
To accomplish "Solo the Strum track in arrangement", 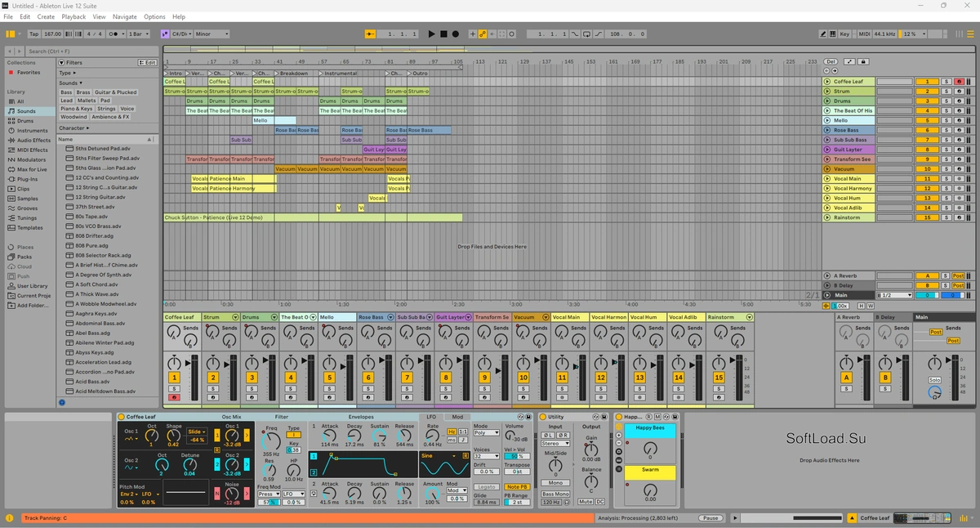I will [x=946, y=92].
